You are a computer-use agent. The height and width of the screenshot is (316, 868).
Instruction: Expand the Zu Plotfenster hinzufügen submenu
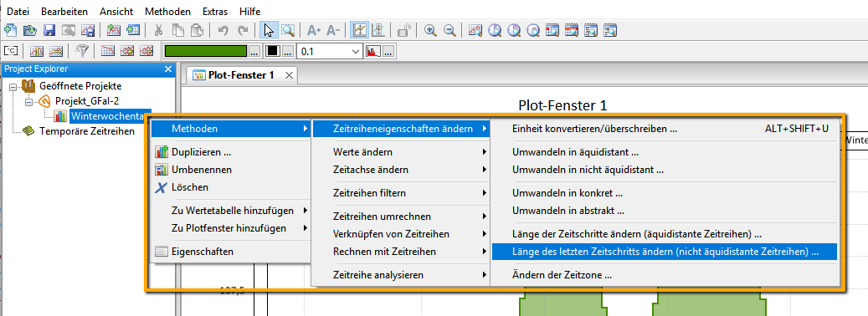click(233, 228)
